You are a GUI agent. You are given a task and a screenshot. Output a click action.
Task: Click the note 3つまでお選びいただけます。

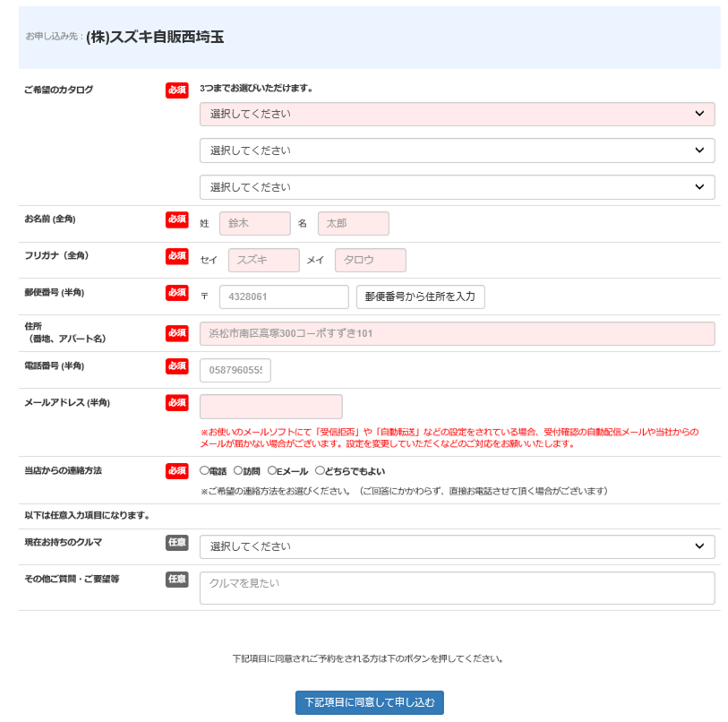(x=256, y=89)
